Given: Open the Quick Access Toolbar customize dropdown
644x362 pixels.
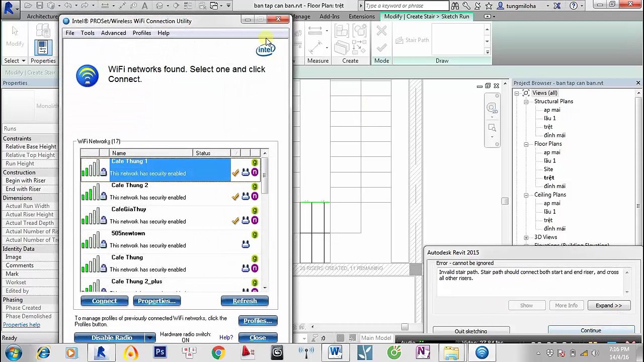Looking at the screenshot, I should point(228,6).
